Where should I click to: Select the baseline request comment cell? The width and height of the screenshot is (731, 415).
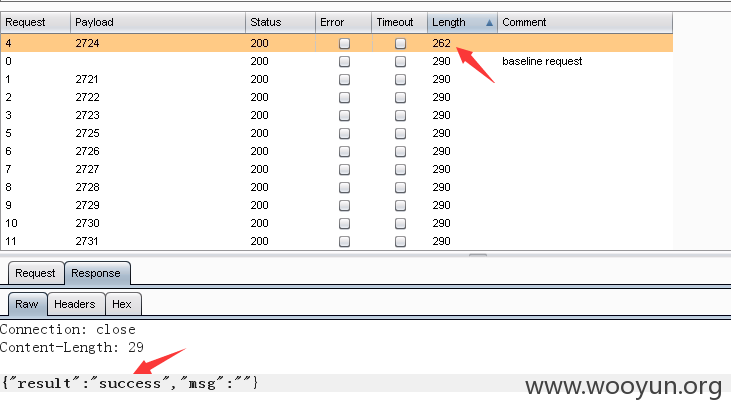pos(542,61)
